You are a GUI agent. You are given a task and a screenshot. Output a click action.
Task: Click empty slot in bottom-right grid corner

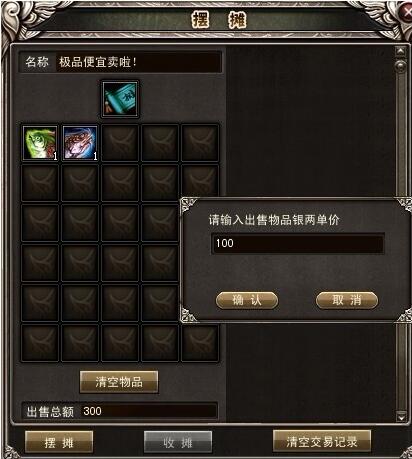point(200,343)
